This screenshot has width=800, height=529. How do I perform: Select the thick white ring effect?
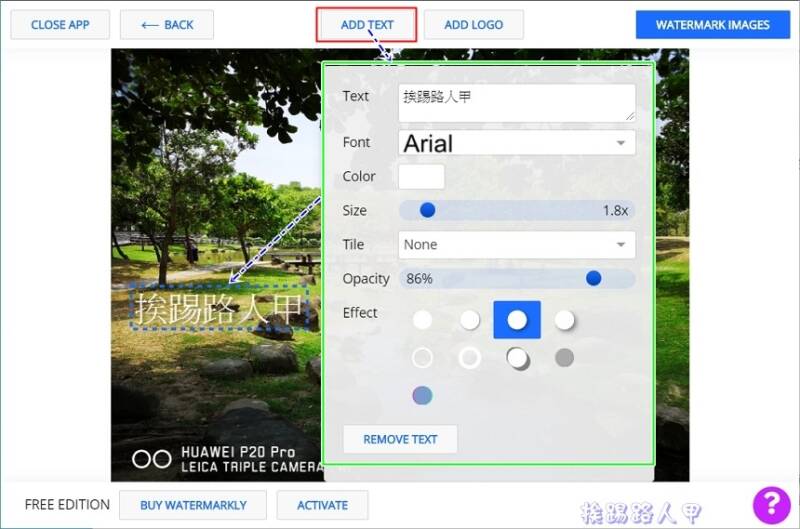pyautogui.click(x=470, y=358)
